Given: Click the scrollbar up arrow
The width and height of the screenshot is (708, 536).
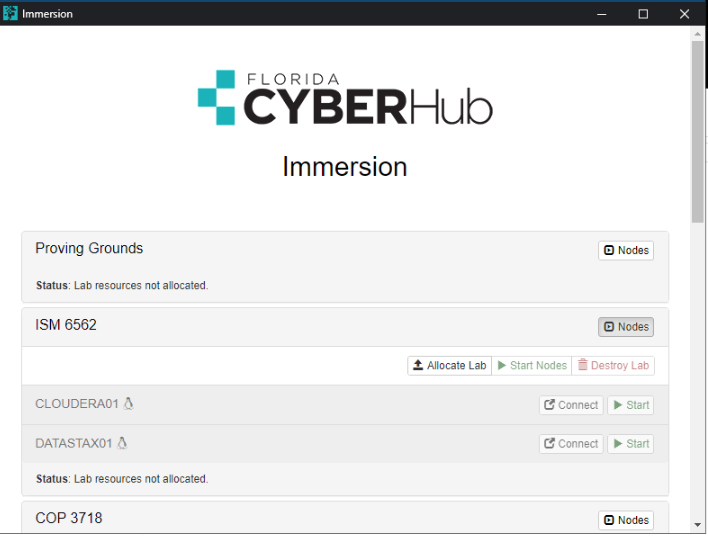Looking at the screenshot, I should pyautogui.click(x=698, y=34).
